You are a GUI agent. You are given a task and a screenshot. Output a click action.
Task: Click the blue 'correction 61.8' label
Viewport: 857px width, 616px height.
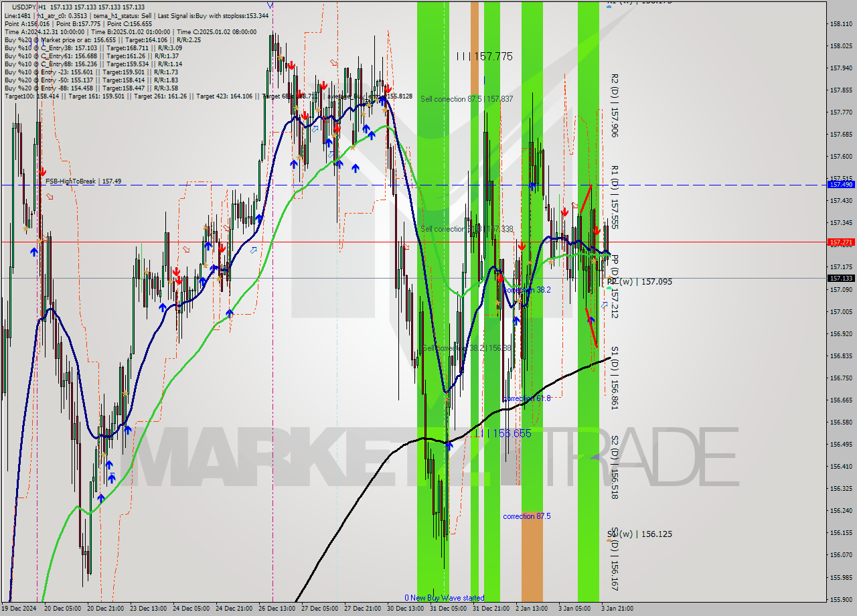click(527, 398)
